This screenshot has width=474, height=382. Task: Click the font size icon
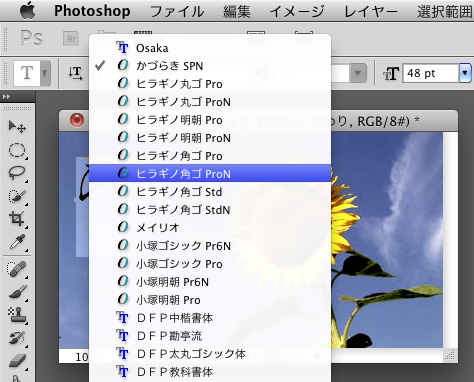click(391, 73)
